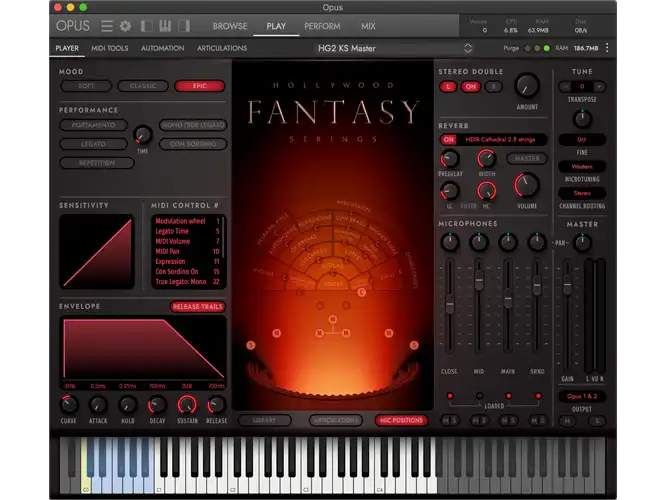Toggle Reverb ON switch
This screenshot has width=667, height=500.
[448, 140]
